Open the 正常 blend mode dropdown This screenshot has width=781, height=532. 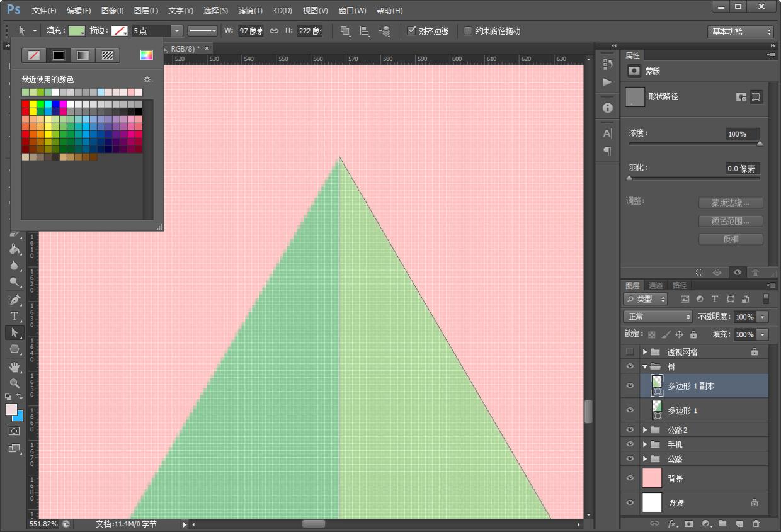[x=658, y=317]
